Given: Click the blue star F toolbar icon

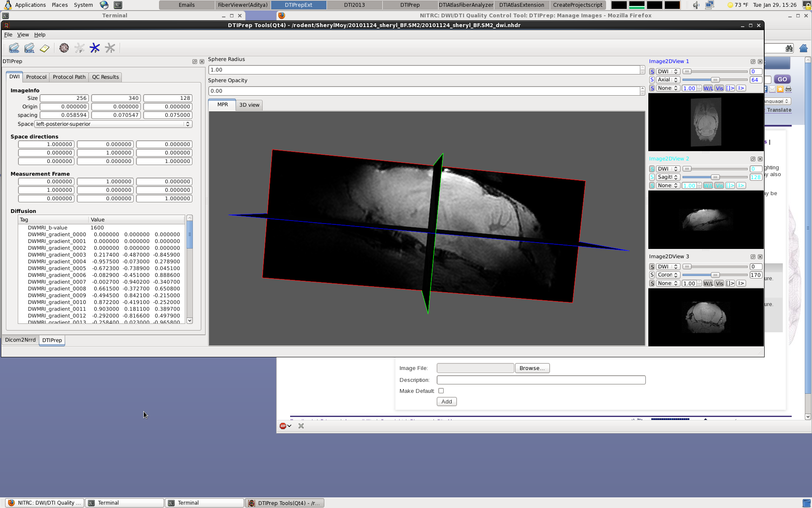Looking at the screenshot, I should tap(95, 48).
